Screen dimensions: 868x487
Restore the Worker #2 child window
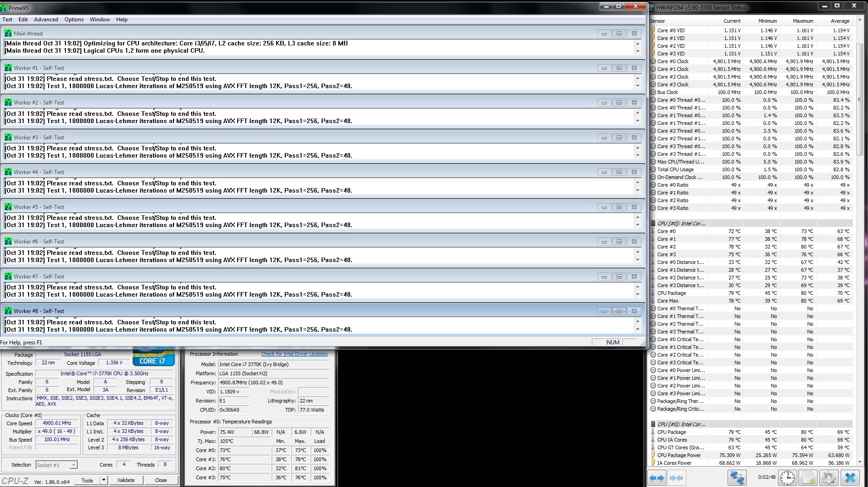click(619, 103)
